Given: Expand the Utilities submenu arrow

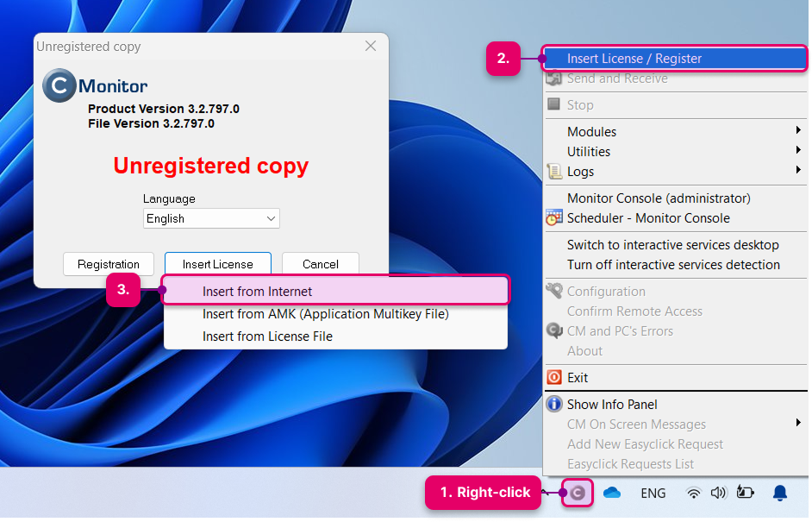Looking at the screenshot, I should [x=798, y=150].
